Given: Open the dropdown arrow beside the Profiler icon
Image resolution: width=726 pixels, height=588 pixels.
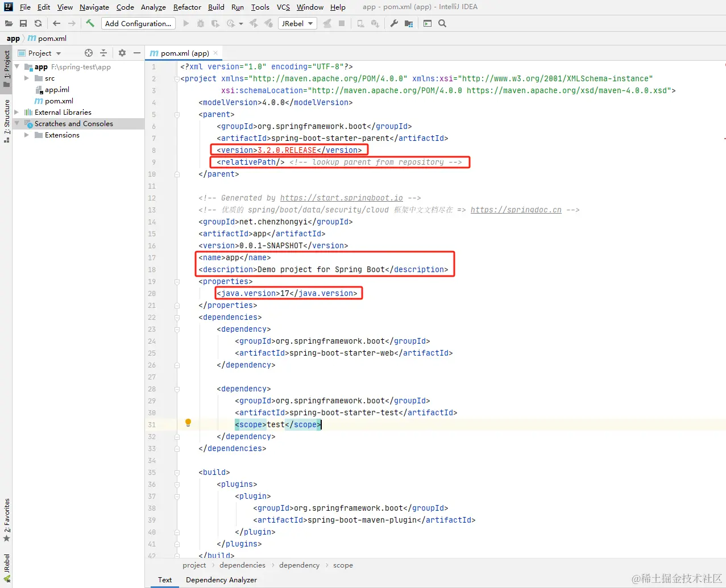Looking at the screenshot, I should [241, 24].
